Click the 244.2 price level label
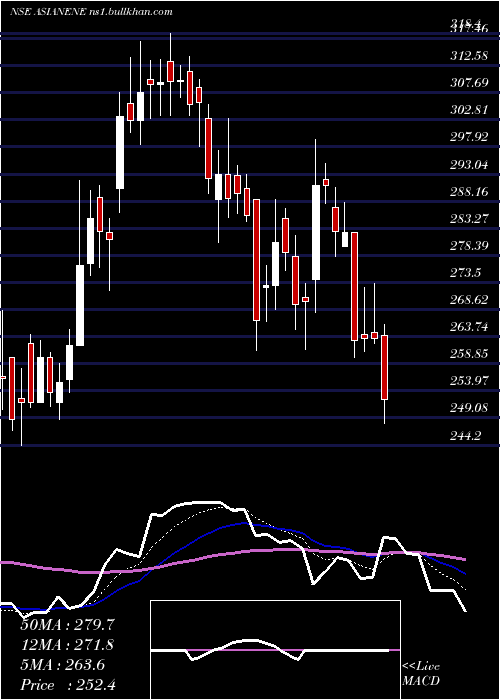Image resolution: width=500 pixels, height=700 pixels. pos(465,435)
